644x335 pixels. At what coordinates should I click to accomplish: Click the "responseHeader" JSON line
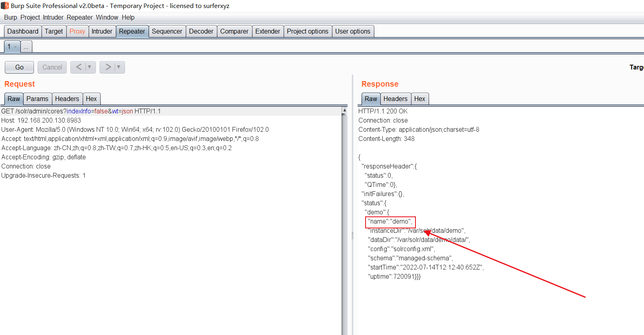[x=389, y=166]
